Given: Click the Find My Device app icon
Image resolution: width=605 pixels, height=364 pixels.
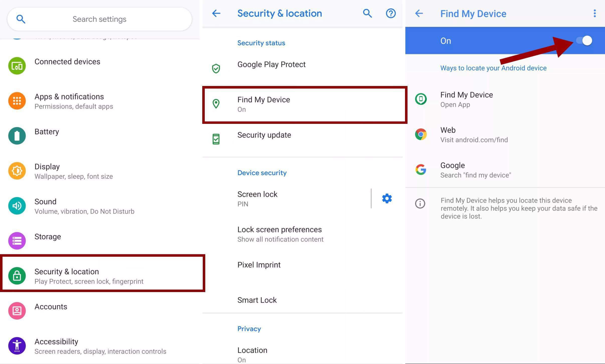Looking at the screenshot, I should click(x=421, y=99).
